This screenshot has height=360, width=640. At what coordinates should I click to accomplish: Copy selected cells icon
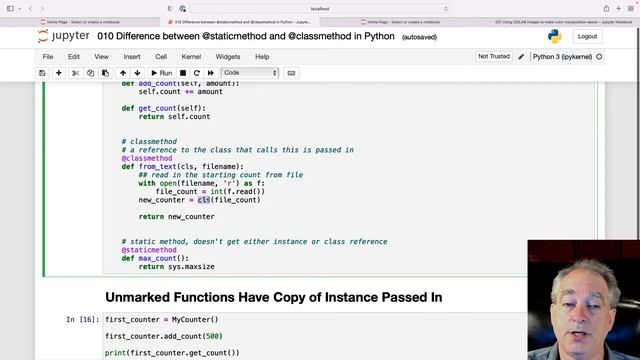(91, 73)
